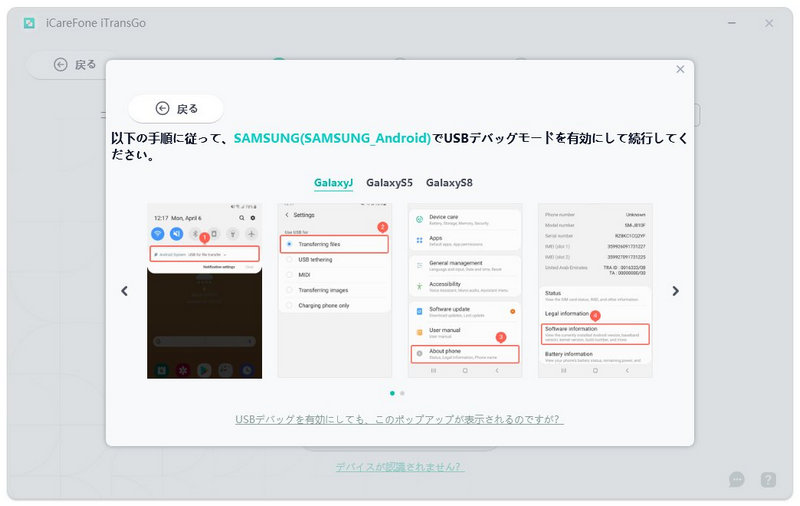
Task: Open the step 4 Software information thumbnail
Action: (595, 291)
